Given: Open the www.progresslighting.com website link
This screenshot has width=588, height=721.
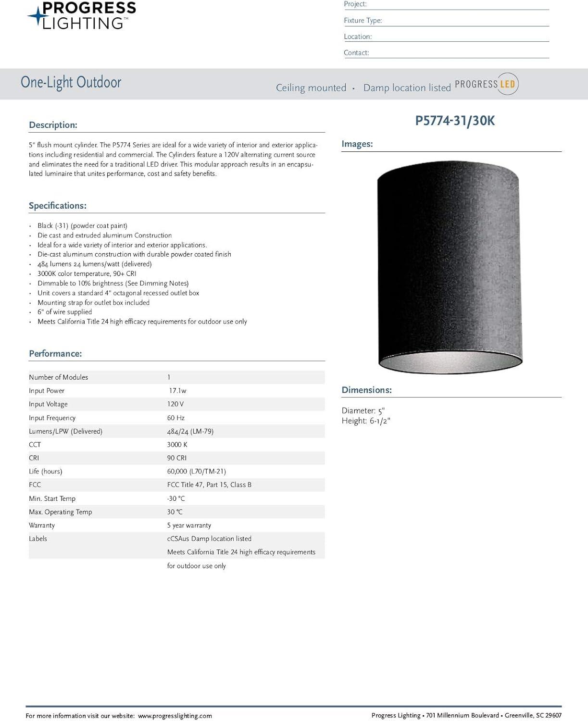Looking at the screenshot, I should point(175,716).
